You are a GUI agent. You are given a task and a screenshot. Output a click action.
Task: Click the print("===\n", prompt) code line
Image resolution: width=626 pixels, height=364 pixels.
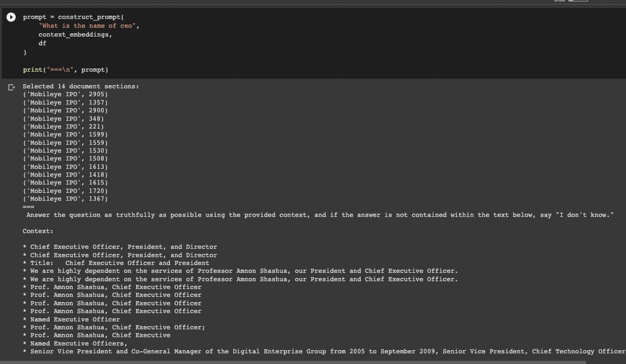pyautogui.click(x=66, y=70)
